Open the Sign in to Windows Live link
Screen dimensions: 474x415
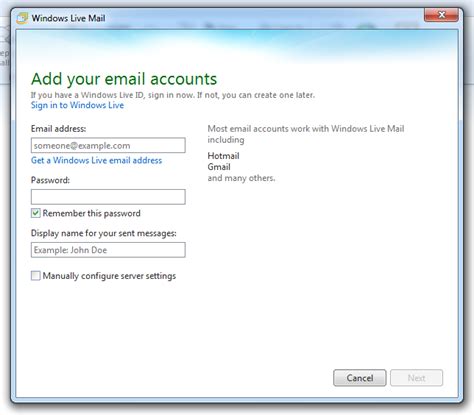(77, 105)
